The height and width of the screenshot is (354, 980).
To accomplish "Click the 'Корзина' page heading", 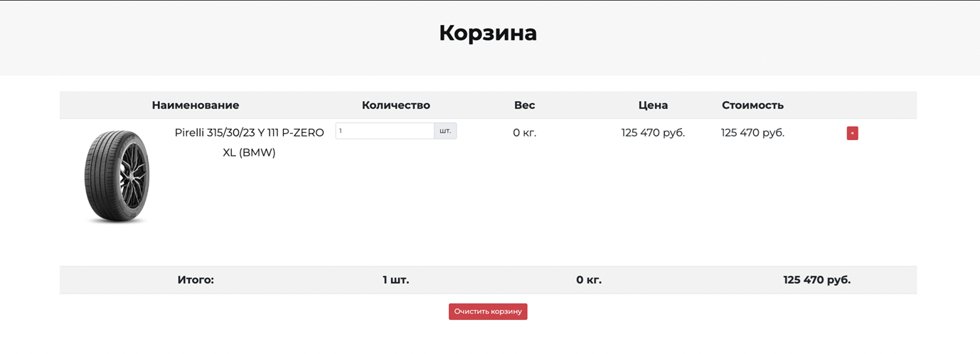I will coord(488,33).
